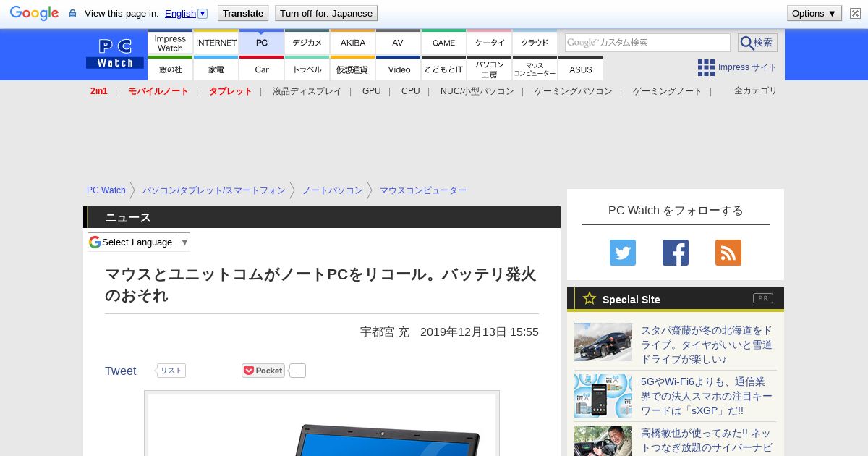Save article with Pocket button
The height and width of the screenshot is (456, 868).
pos(263,371)
